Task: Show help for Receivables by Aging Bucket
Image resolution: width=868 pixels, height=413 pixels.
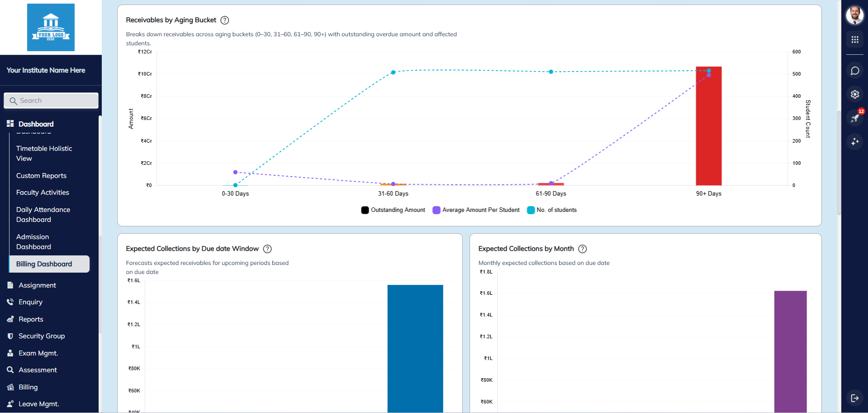Action: 225,20
